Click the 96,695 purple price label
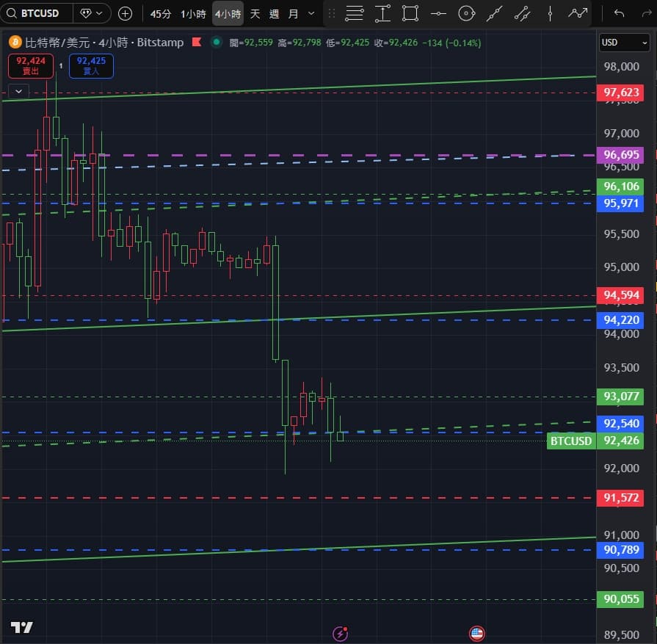 pyautogui.click(x=620, y=155)
